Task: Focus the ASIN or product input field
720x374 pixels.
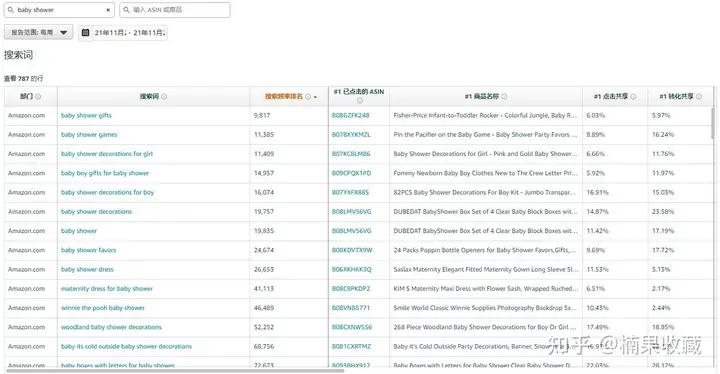Action: point(175,10)
